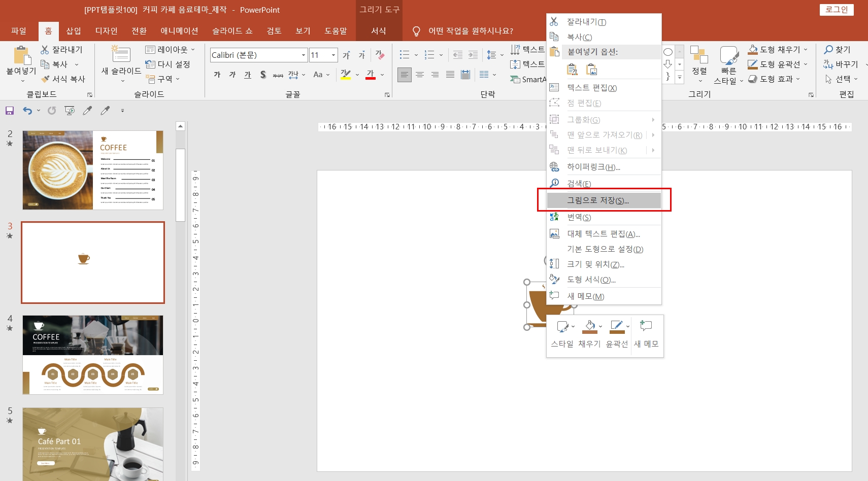Center align text in paragraph group

click(420, 75)
